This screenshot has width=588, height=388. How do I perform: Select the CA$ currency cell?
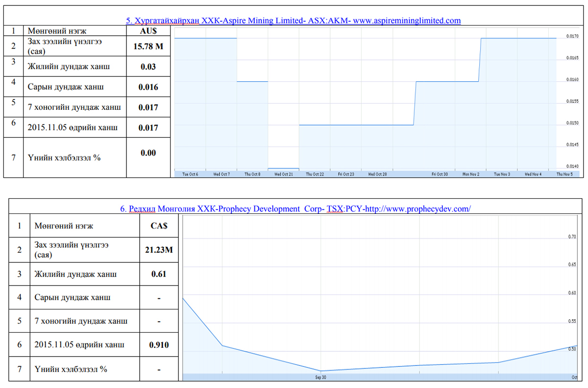pos(159,226)
